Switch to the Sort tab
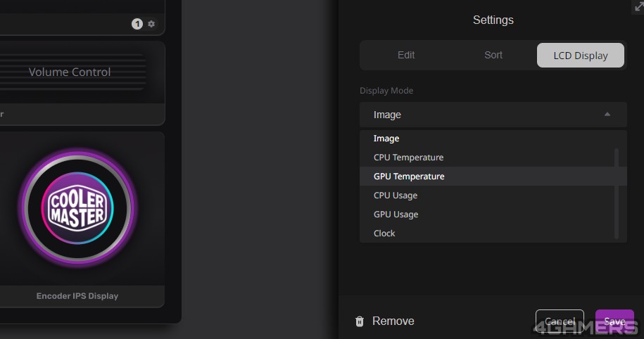Image resolution: width=644 pixels, height=339 pixels. (x=493, y=55)
